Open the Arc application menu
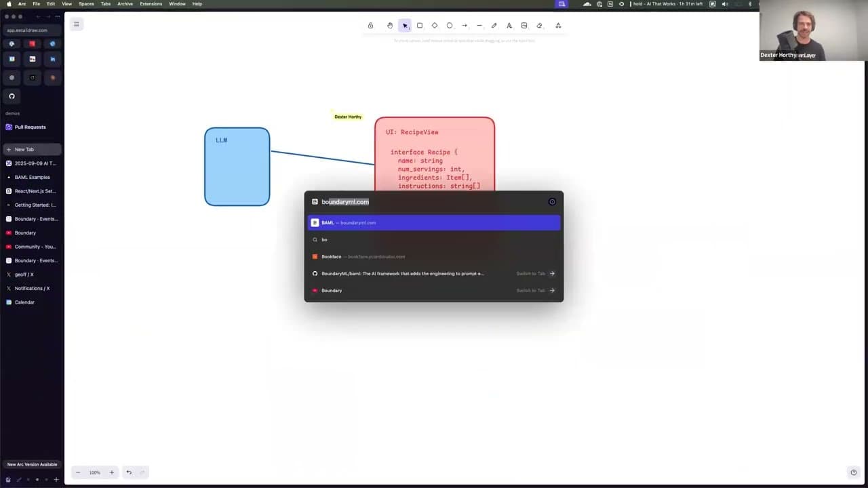This screenshot has width=868, height=488. click(22, 4)
